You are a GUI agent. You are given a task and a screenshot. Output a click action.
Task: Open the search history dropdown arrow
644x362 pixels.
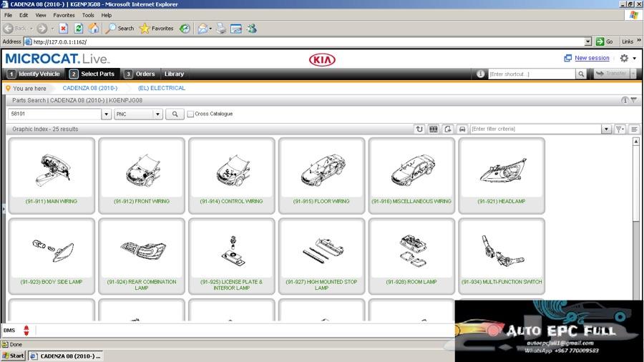click(x=107, y=114)
